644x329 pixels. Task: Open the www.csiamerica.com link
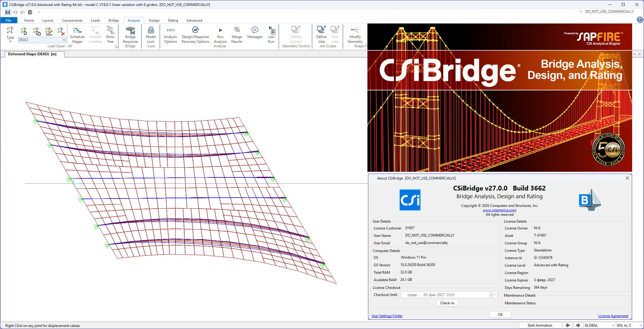pos(499,210)
